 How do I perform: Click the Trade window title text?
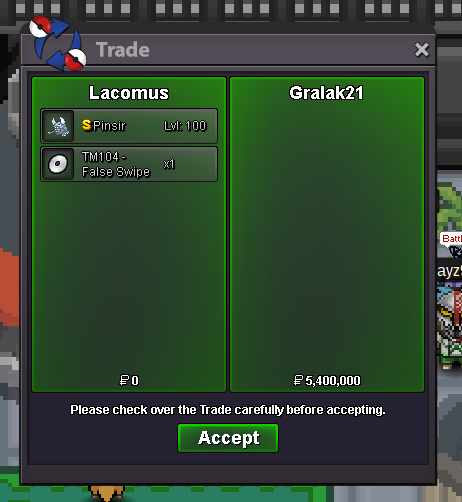pyautogui.click(x=123, y=50)
